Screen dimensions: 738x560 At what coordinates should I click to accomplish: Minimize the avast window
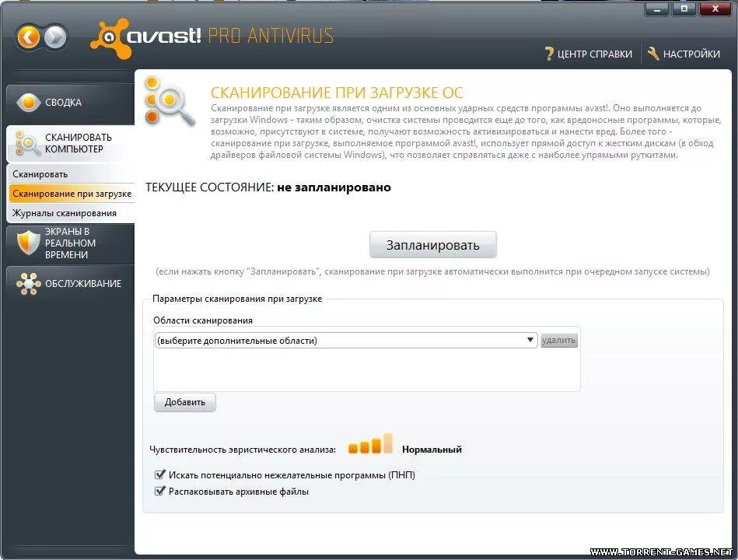click(657, 9)
